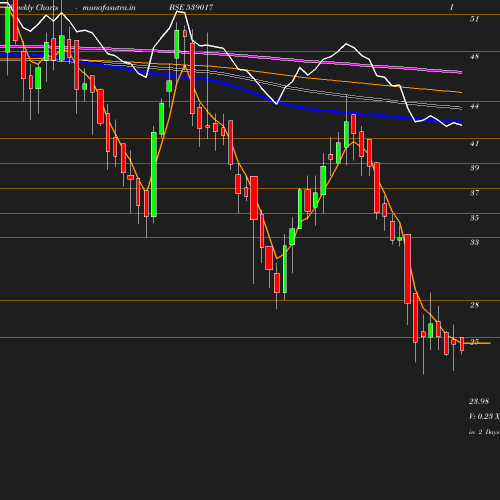Click the last price value 23.98
The height and width of the screenshot is (500, 500).
point(479,401)
